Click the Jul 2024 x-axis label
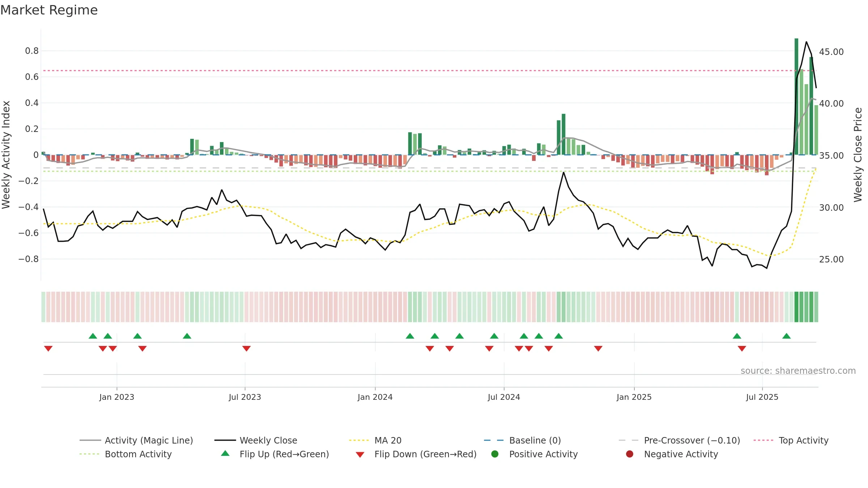 504,397
